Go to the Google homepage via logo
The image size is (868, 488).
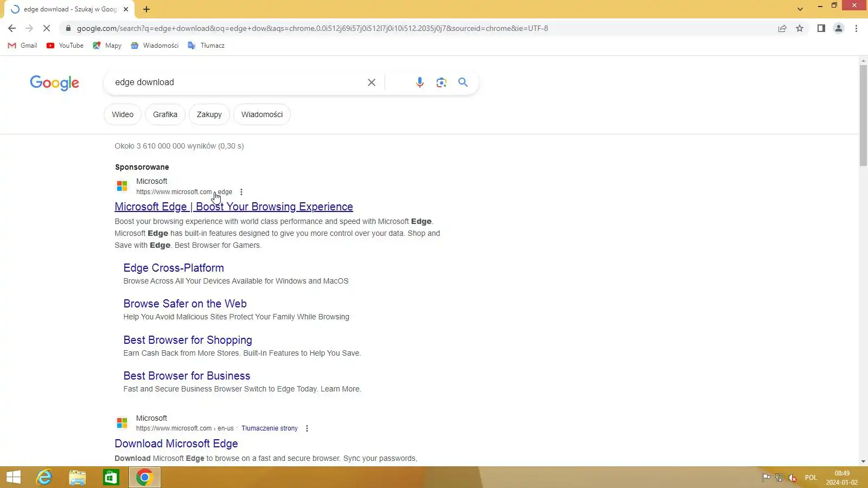(54, 82)
